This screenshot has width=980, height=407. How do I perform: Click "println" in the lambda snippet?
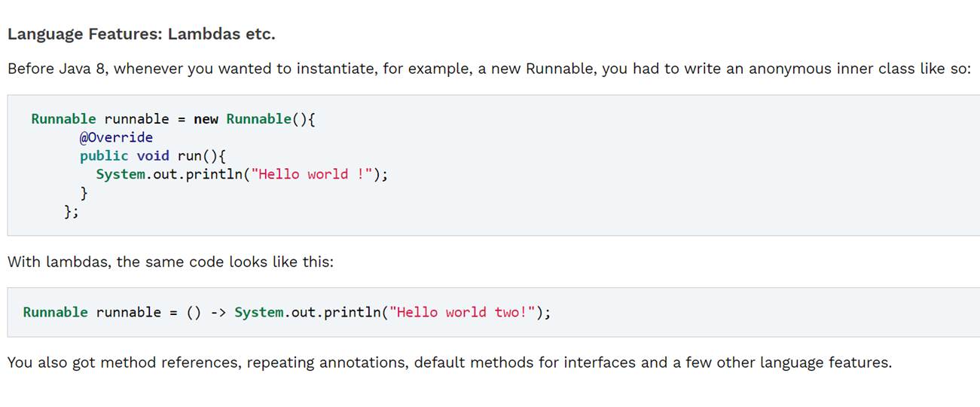pos(352,312)
